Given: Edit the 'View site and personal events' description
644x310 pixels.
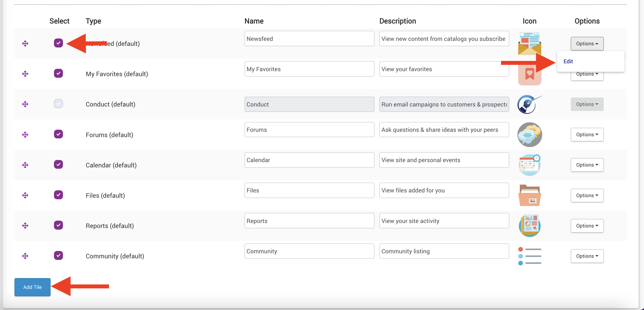Looking at the screenshot, I should tap(444, 160).
